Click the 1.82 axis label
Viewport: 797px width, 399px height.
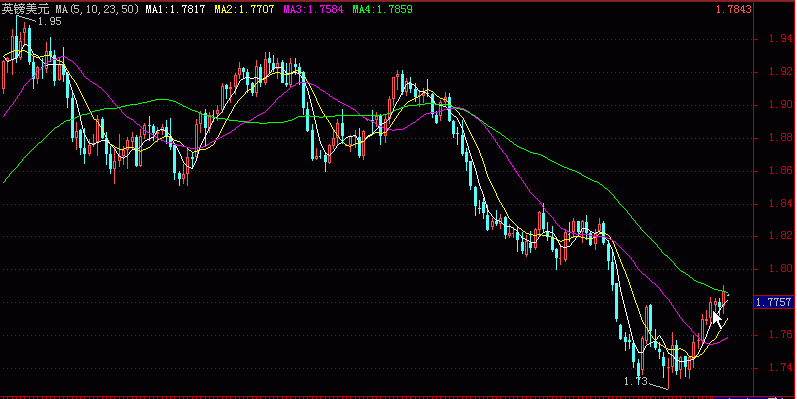780,236
